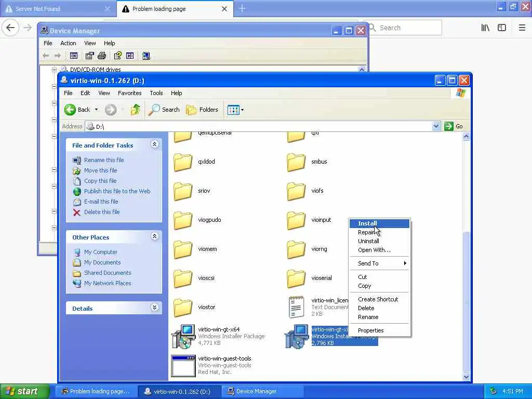This screenshot has height=399, width=532.
Task: Select the virtio-win-gt-x64 installer icon
Action: pos(183,336)
